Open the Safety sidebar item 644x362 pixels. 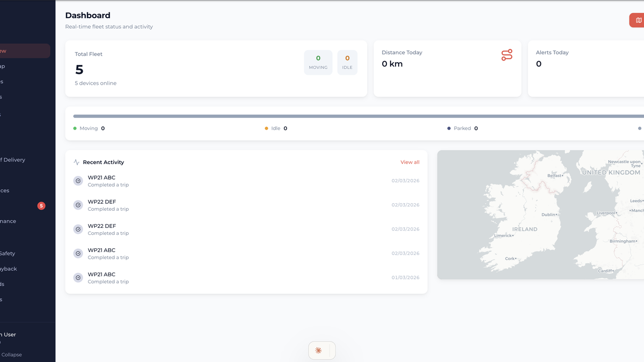click(x=8, y=253)
